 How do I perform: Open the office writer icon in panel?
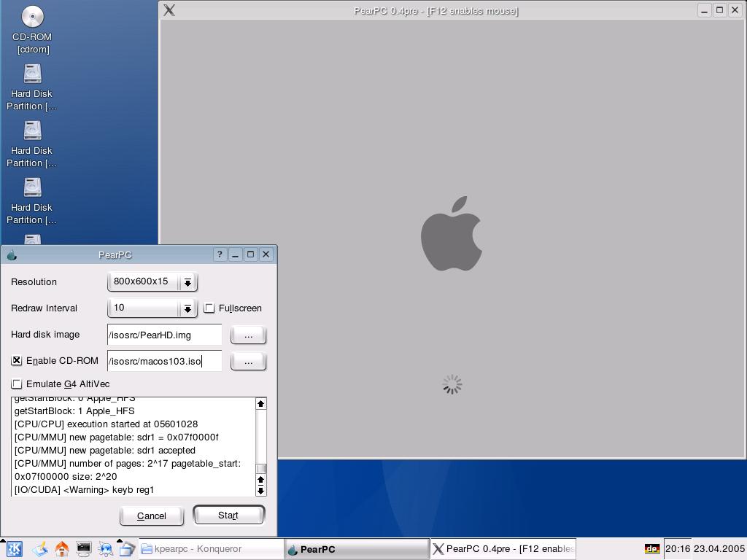pos(40,549)
